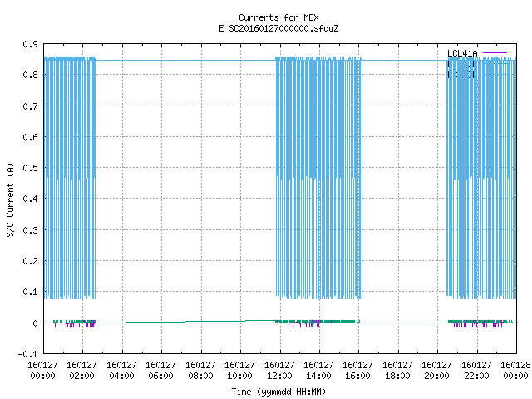The image size is (532, 399).
Task: Click the y-axis tick label "0.2"
Action: click(x=30, y=261)
